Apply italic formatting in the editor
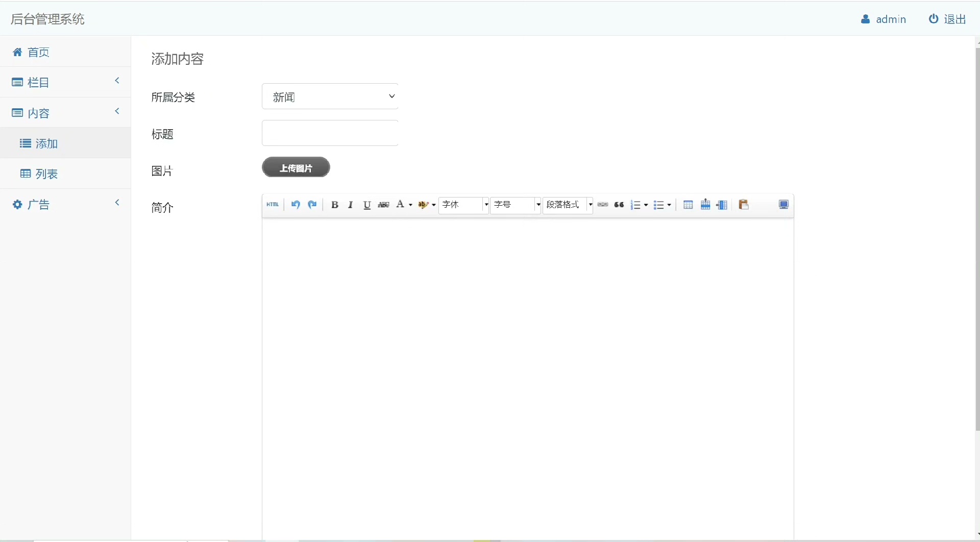Image resolution: width=980 pixels, height=542 pixels. [x=351, y=205]
